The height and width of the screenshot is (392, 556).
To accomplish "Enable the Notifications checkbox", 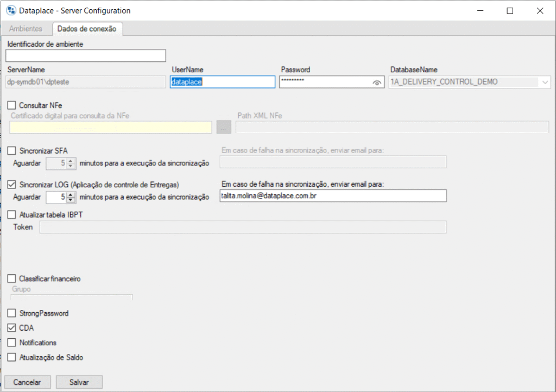I will (12, 343).
